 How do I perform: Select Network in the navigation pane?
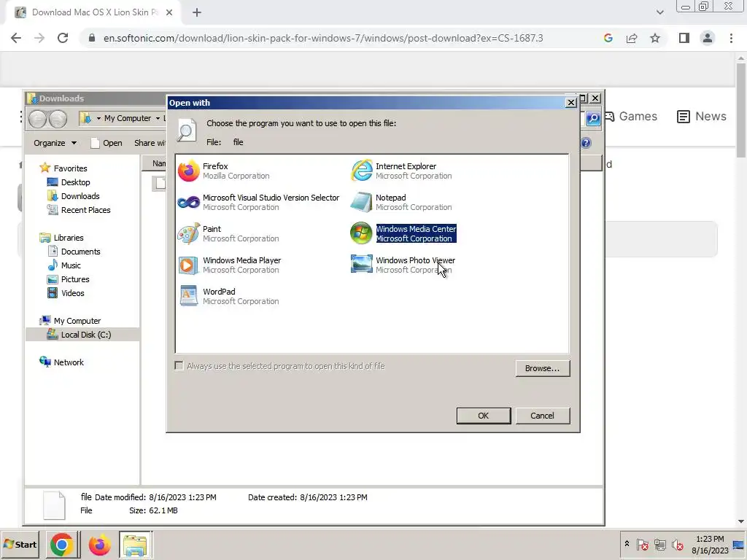click(68, 362)
